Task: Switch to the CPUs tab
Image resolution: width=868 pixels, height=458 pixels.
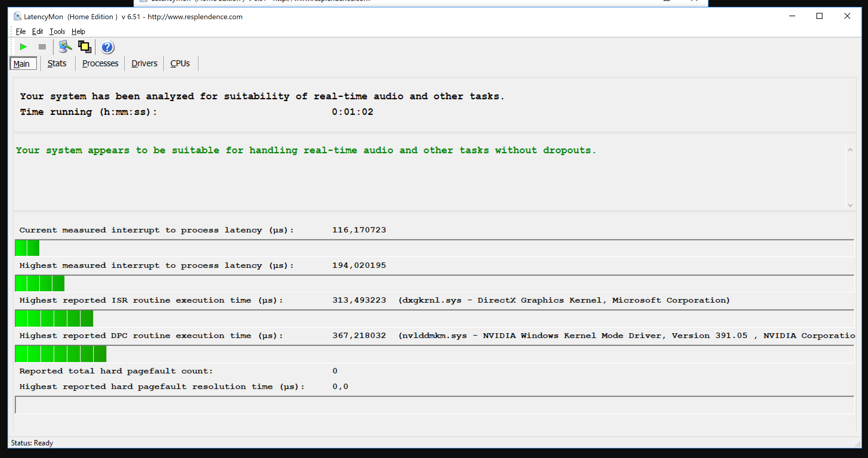Action: coord(180,63)
